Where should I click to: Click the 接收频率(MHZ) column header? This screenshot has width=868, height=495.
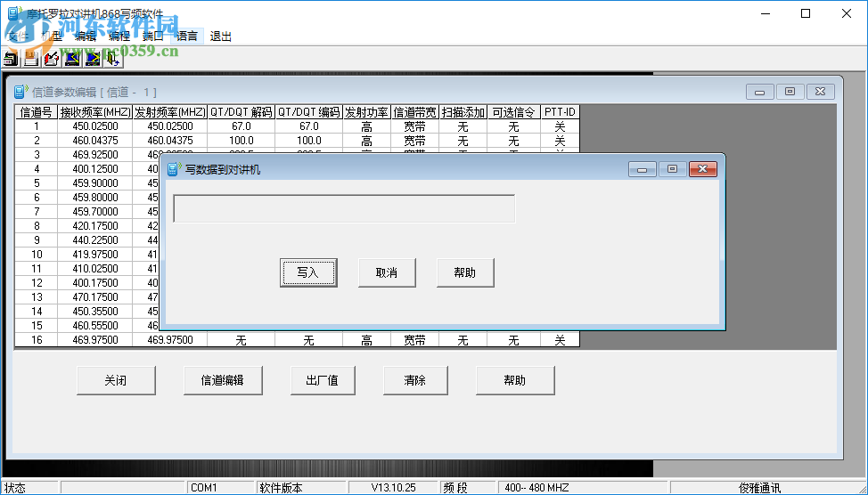(95, 111)
